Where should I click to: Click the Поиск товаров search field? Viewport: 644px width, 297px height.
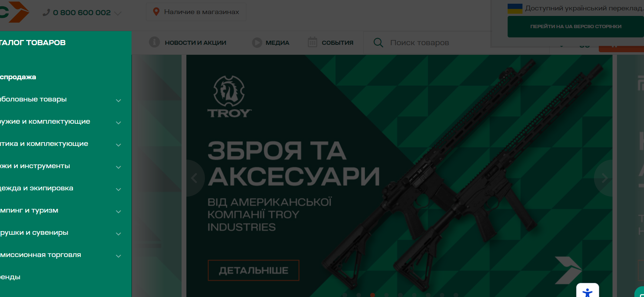click(426, 43)
